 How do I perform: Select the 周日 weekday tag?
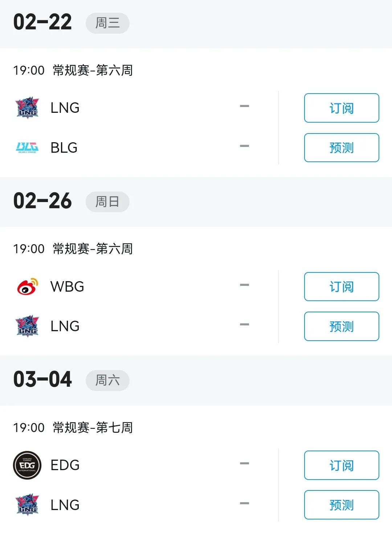pyautogui.click(x=107, y=202)
